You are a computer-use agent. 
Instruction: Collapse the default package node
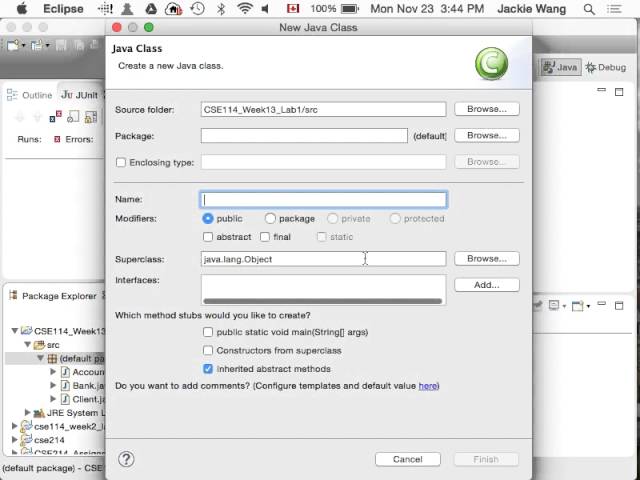click(x=40, y=358)
